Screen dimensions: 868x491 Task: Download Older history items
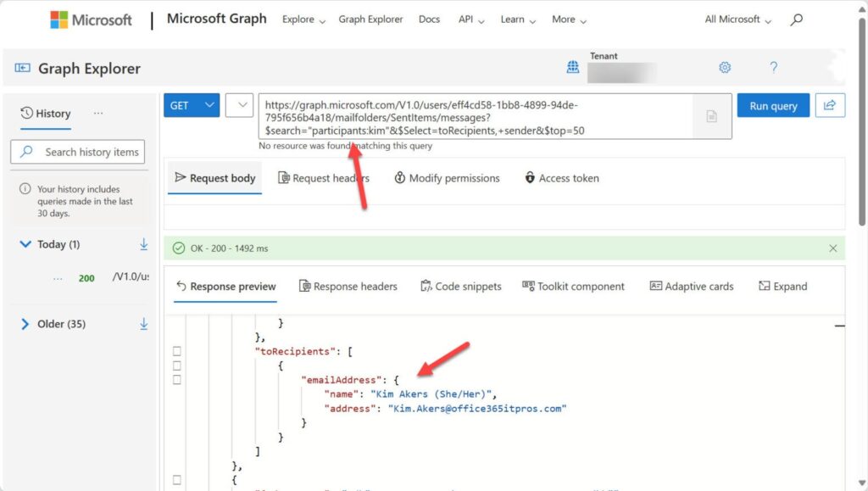click(x=143, y=324)
